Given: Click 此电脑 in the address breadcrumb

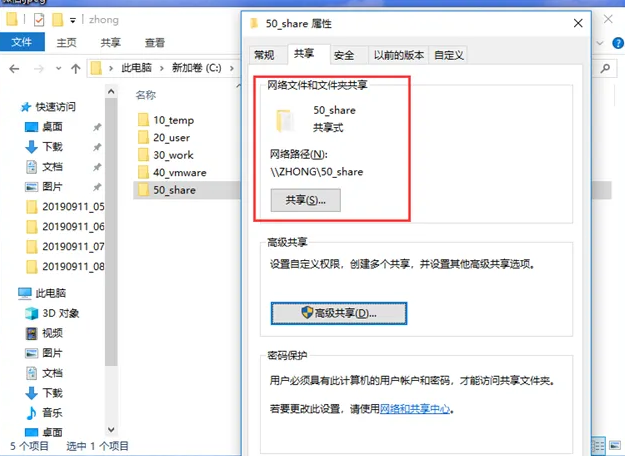Looking at the screenshot, I should tap(136, 68).
